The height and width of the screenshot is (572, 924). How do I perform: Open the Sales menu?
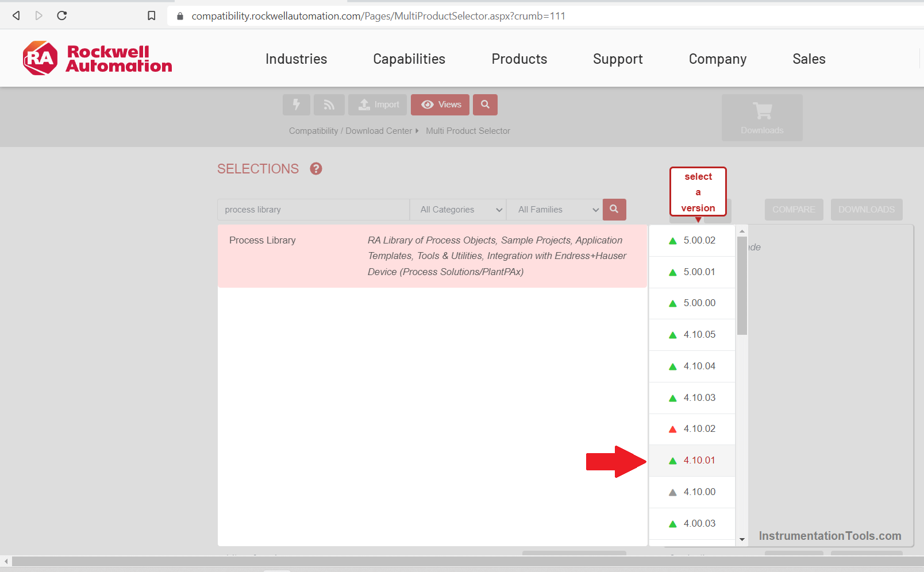pos(809,59)
